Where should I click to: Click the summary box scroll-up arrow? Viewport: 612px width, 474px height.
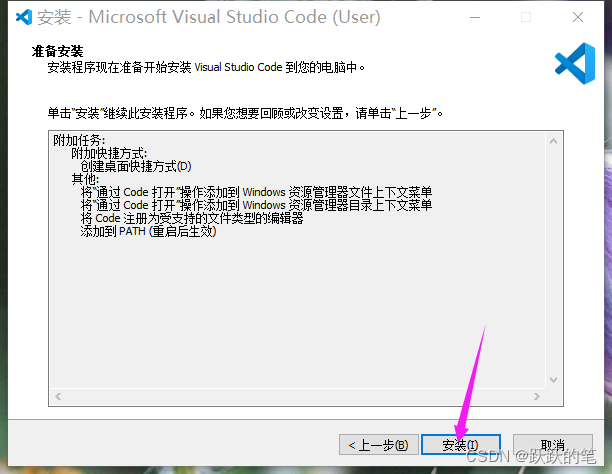[x=553, y=141]
